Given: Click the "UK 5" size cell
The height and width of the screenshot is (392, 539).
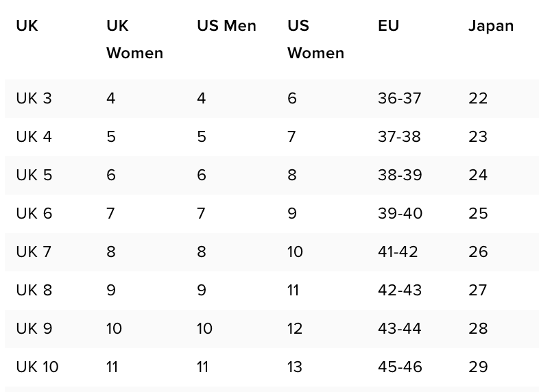Looking at the screenshot, I should click(x=34, y=175).
